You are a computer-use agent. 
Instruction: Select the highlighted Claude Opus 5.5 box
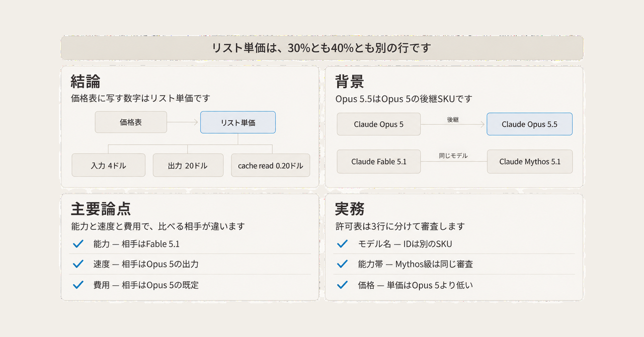(x=529, y=124)
